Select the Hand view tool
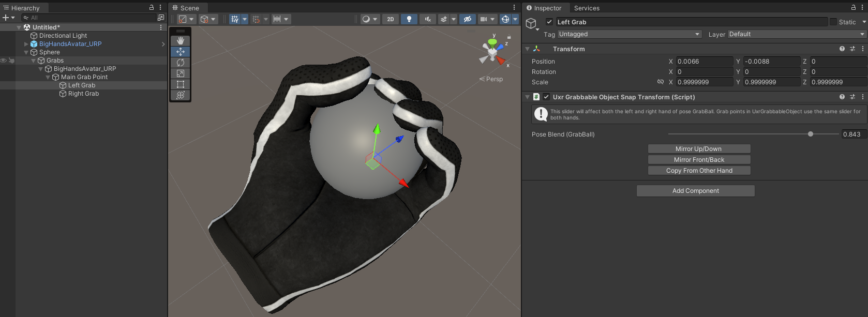Viewport: 868px width, 317px height. click(181, 41)
